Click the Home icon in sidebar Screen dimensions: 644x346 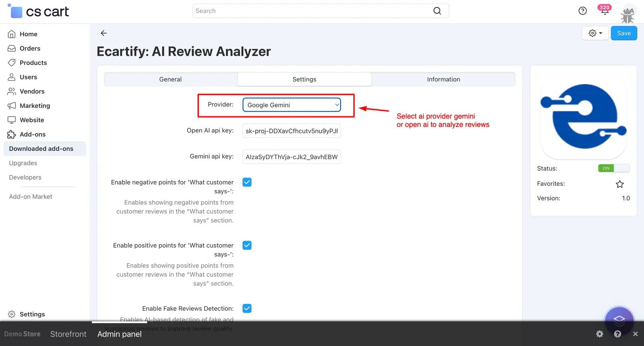click(x=12, y=34)
